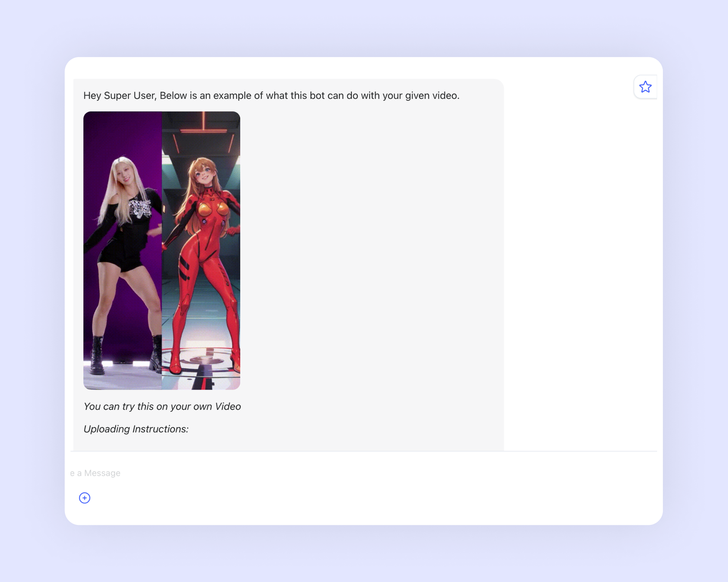Click the word 'video.' ending the greeting

click(446, 95)
